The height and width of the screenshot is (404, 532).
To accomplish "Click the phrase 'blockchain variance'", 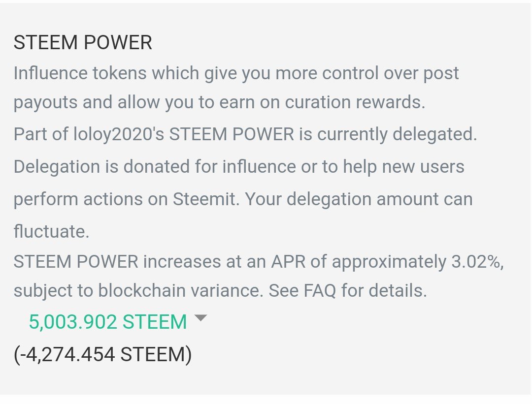I will pyautogui.click(x=180, y=290).
